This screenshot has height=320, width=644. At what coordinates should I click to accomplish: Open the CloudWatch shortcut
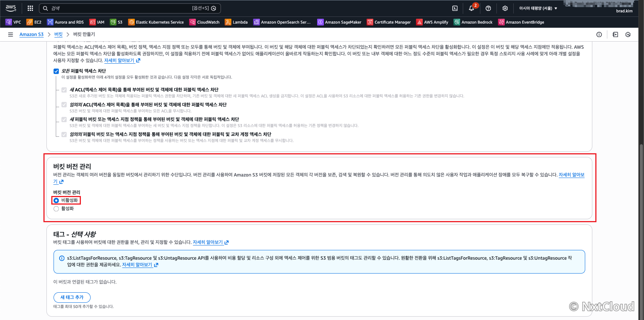point(204,22)
